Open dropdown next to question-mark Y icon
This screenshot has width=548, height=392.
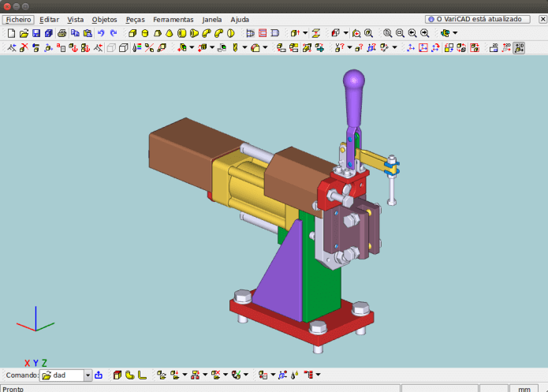[x=349, y=47]
